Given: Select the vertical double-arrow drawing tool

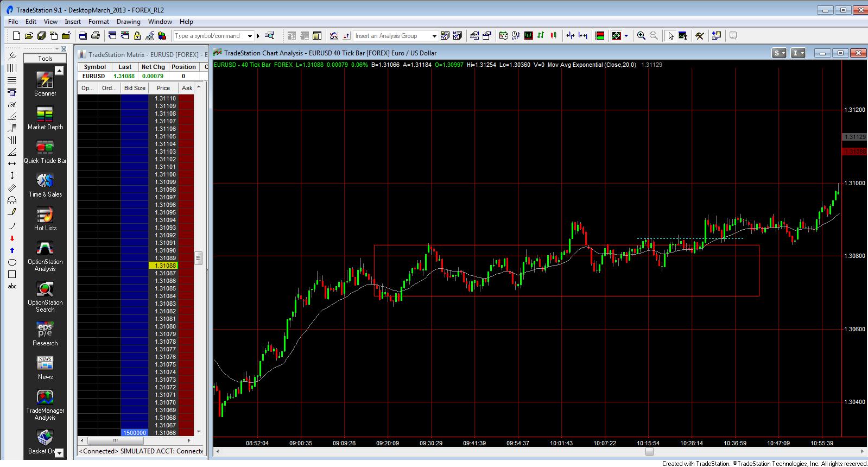Looking at the screenshot, I should [12, 176].
